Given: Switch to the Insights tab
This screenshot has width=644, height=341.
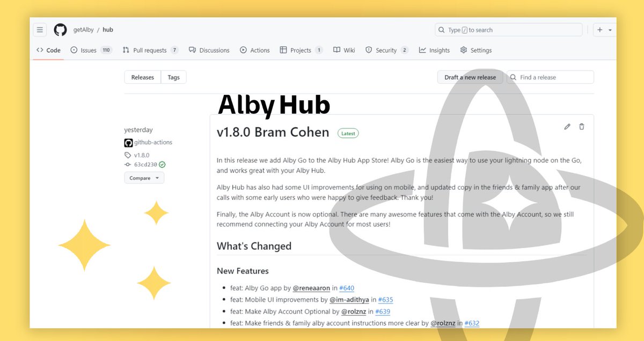Looking at the screenshot, I should tap(434, 50).
